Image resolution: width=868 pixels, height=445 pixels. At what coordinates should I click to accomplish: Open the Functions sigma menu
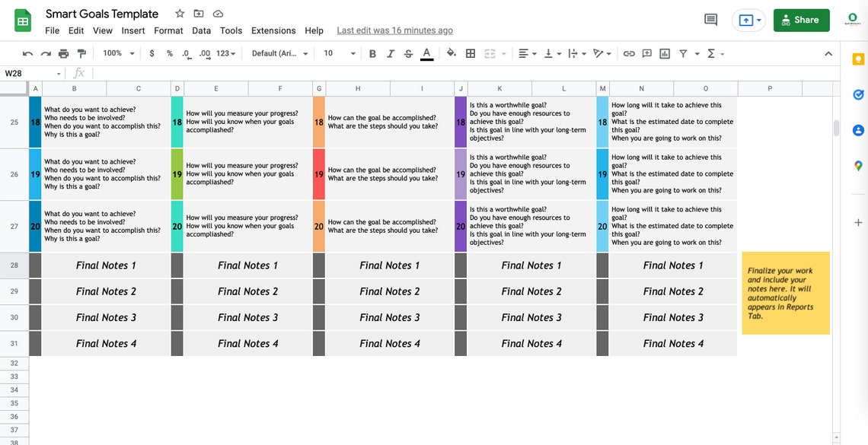pos(711,53)
